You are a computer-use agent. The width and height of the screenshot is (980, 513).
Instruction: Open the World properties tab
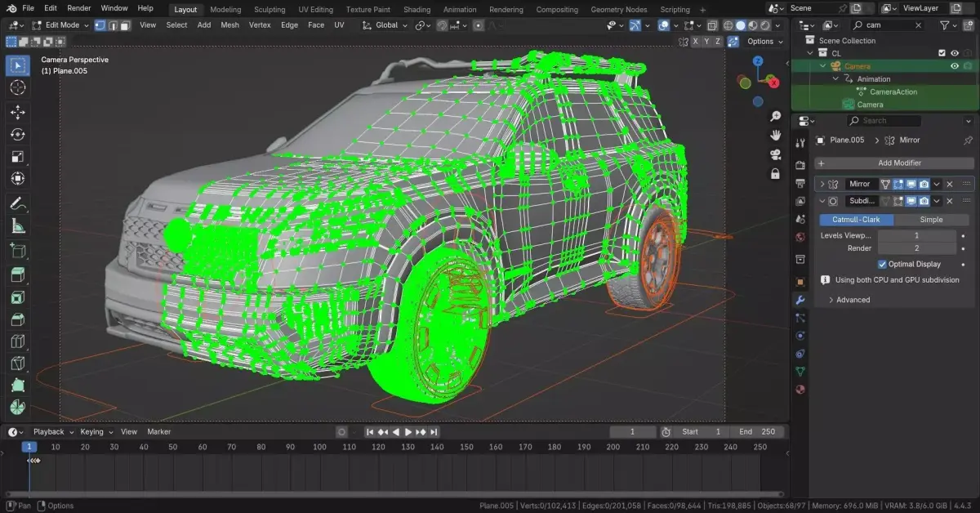click(800, 238)
